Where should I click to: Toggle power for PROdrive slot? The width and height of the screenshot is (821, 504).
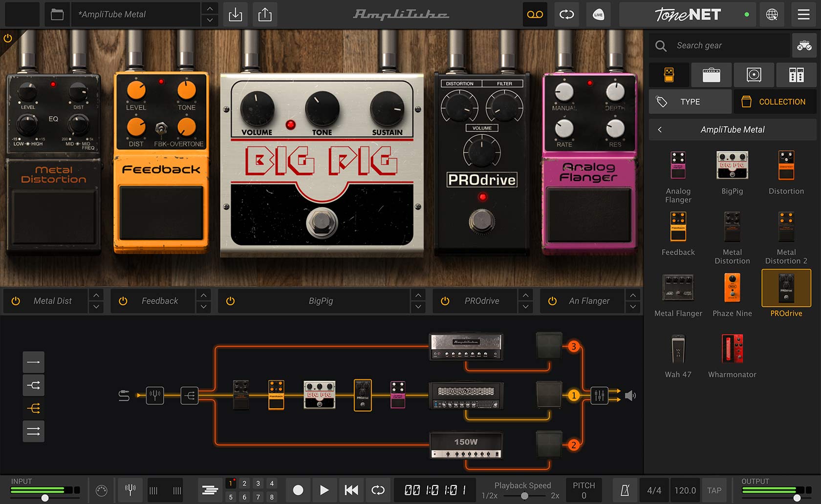pyautogui.click(x=445, y=301)
